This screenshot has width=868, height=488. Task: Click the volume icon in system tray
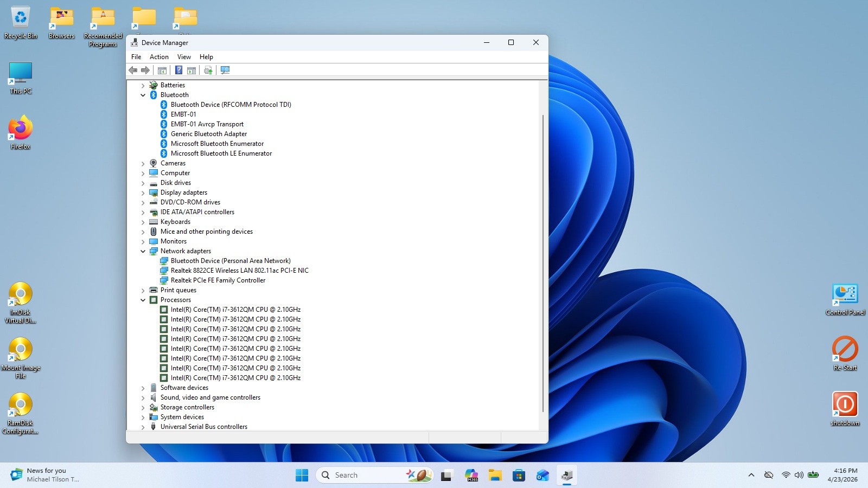point(799,475)
